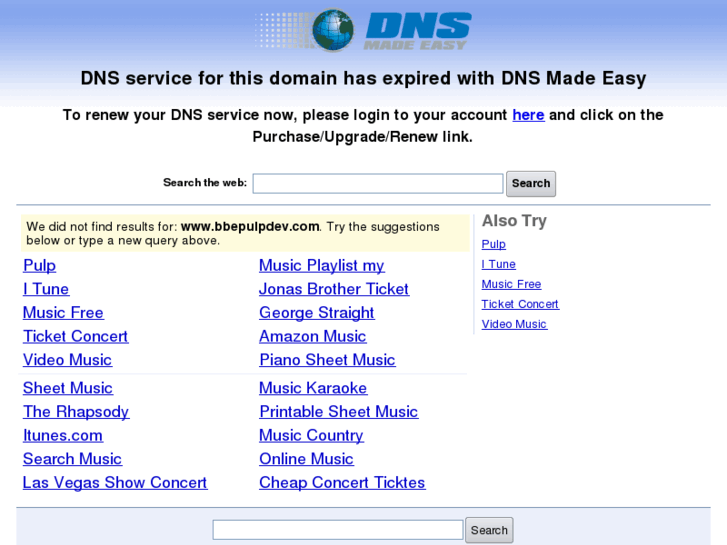Image resolution: width=727 pixels, height=545 pixels.
Task: Open the Itunes.com link
Action: click(63, 435)
